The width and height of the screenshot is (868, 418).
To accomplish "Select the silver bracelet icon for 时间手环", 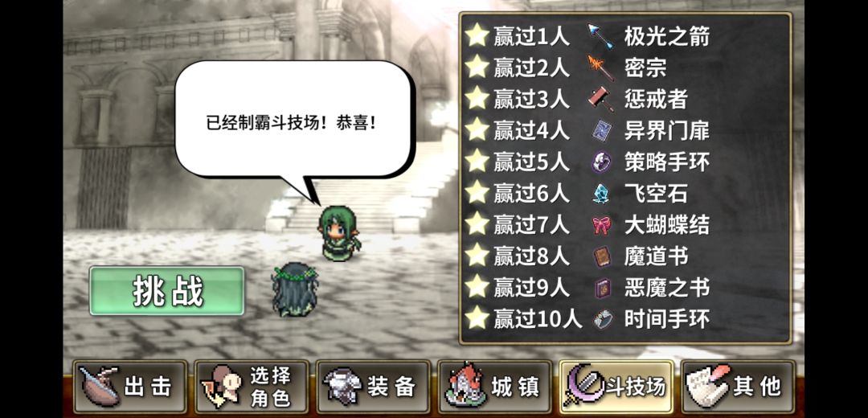I will point(602,320).
